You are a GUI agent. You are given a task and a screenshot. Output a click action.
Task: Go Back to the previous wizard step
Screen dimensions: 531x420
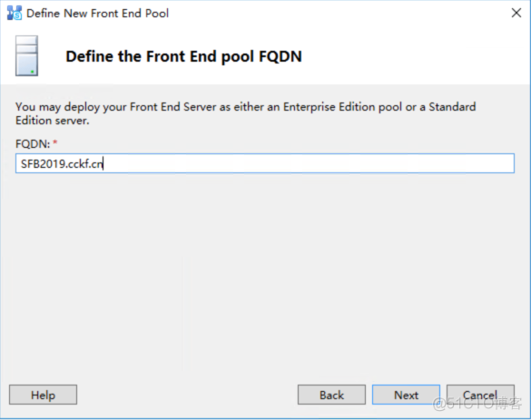tap(331, 395)
